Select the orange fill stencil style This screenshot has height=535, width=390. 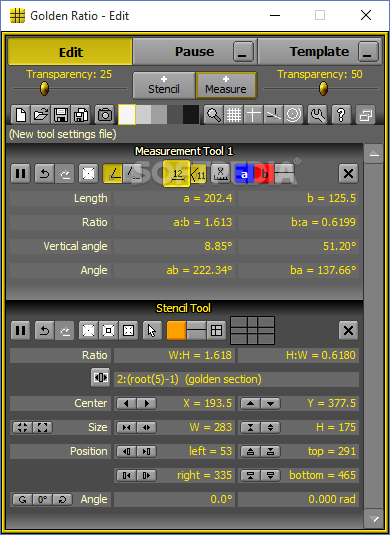[176, 330]
